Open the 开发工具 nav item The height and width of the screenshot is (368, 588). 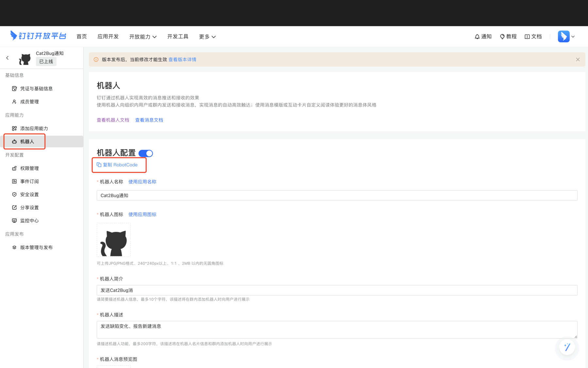click(178, 36)
